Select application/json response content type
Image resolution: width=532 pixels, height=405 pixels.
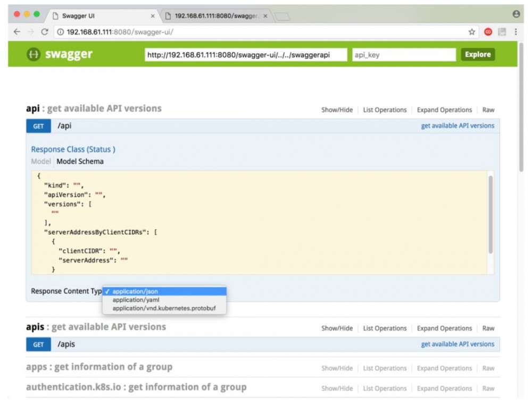(x=135, y=291)
